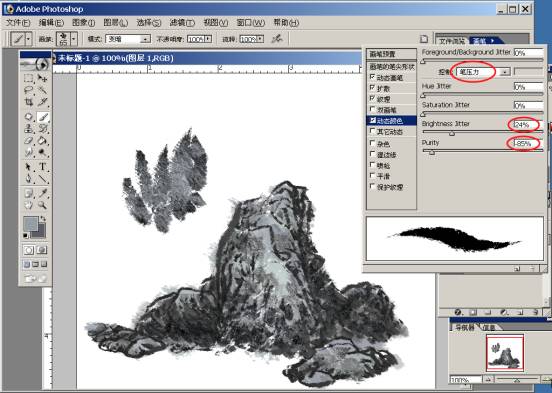Image resolution: width=552 pixels, height=393 pixels.
Task: Enable the 保护纹理 checkbox
Action: pos(372,187)
